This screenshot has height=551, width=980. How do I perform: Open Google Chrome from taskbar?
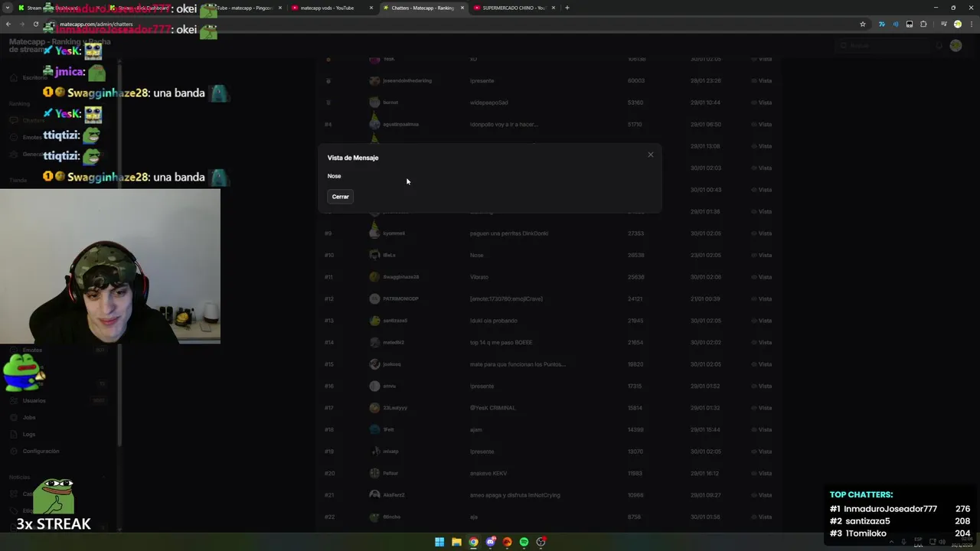(473, 542)
